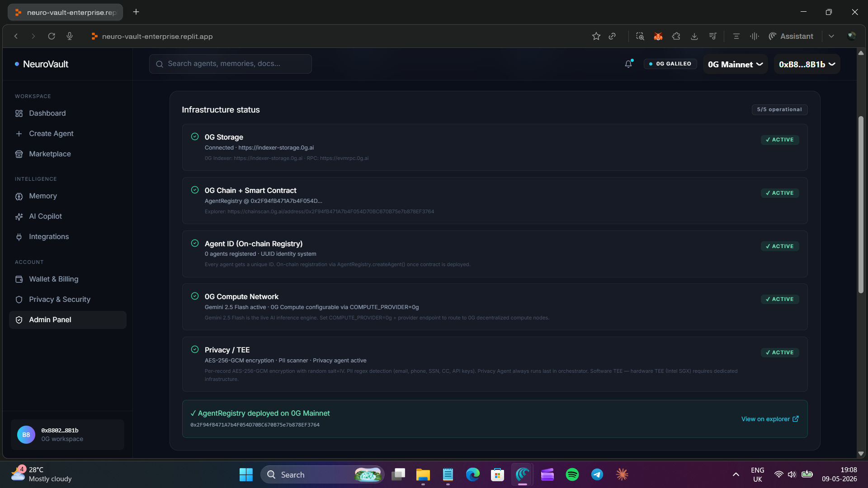Open Telegram from the taskbar
The height and width of the screenshot is (488, 868).
(597, 474)
